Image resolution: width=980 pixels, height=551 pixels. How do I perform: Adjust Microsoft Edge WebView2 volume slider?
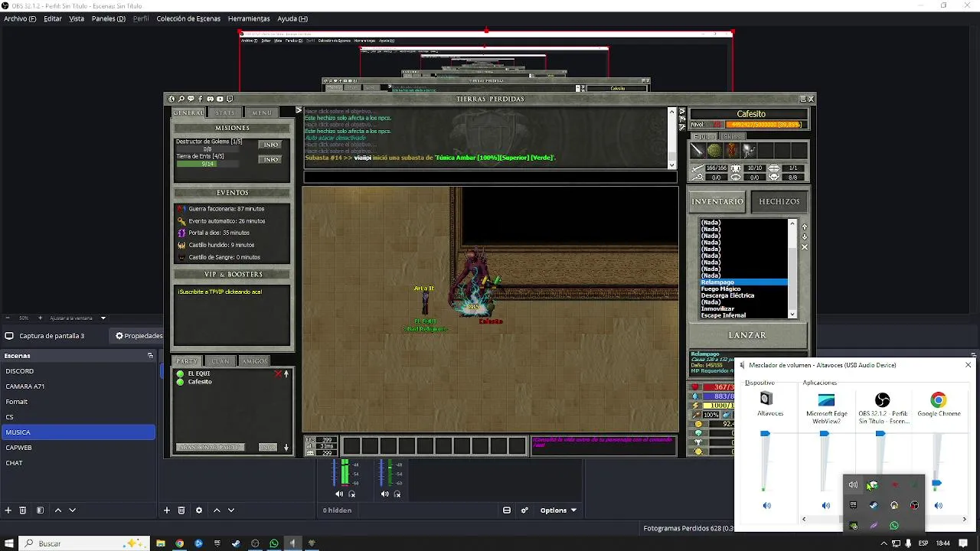(824, 434)
